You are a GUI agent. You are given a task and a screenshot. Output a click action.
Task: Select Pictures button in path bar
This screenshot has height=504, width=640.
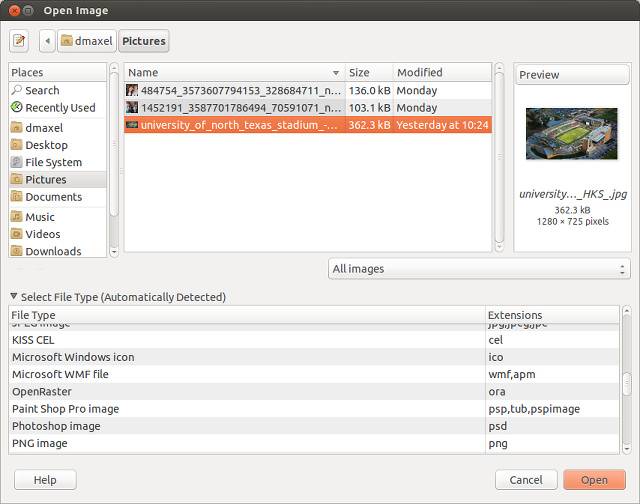pyautogui.click(x=144, y=41)
